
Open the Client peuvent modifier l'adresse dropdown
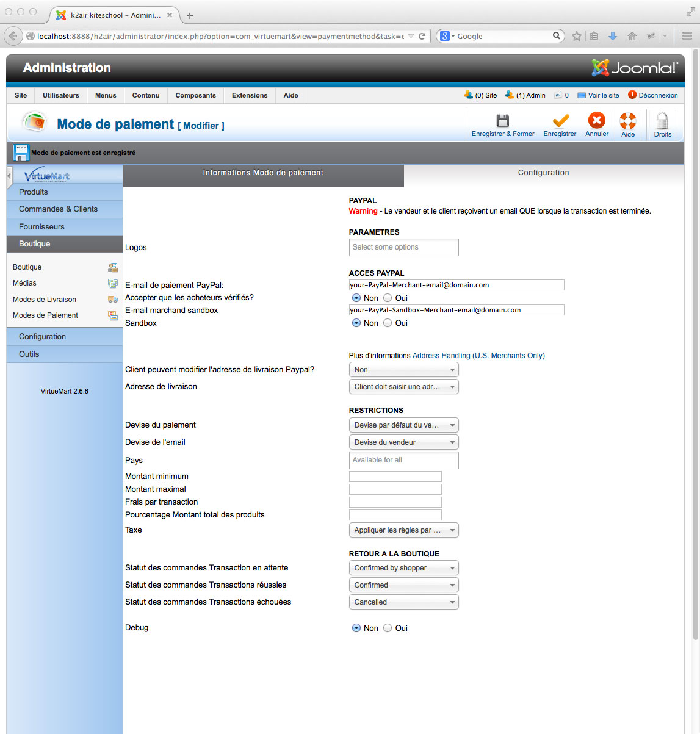tap(403, 370)
